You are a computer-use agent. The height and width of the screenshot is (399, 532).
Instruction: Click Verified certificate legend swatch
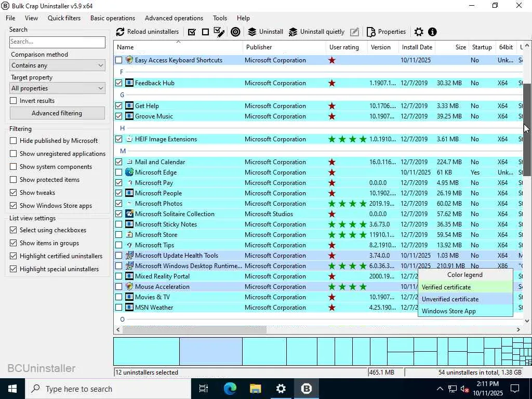(x=465, y=287)
